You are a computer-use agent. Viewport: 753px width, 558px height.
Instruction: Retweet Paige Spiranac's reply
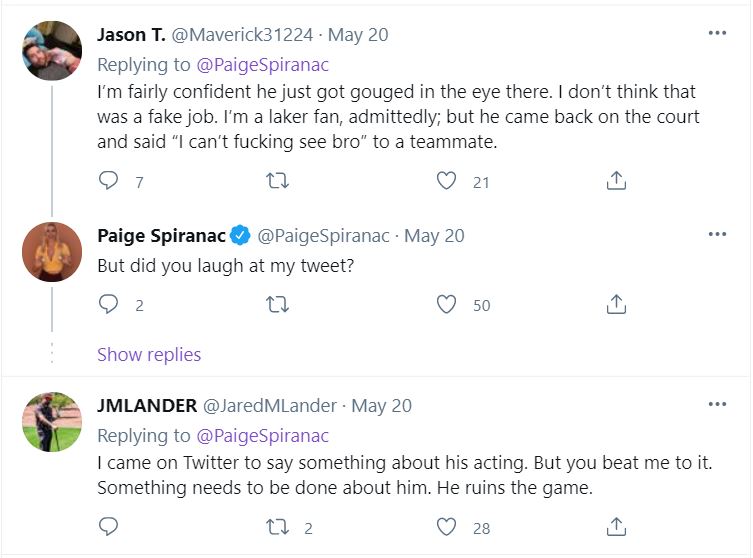click(x=279, y=304)
